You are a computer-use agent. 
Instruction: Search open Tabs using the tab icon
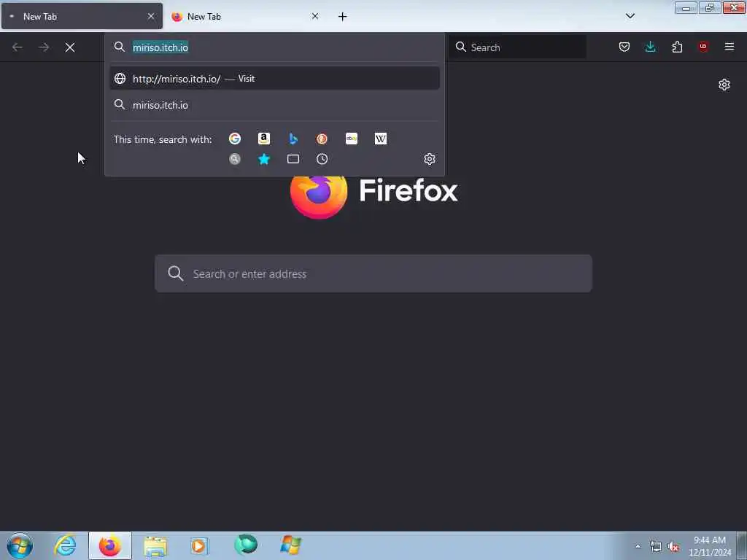[293, 159]
